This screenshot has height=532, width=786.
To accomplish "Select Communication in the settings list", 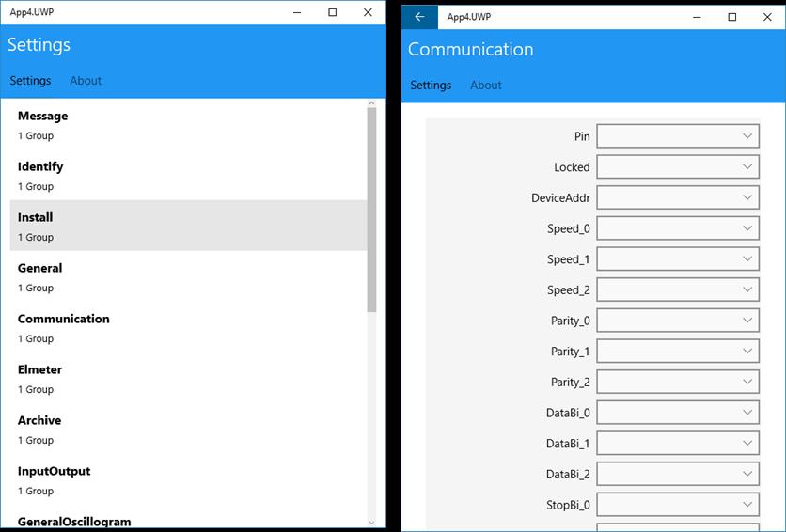I will (188, 328).
